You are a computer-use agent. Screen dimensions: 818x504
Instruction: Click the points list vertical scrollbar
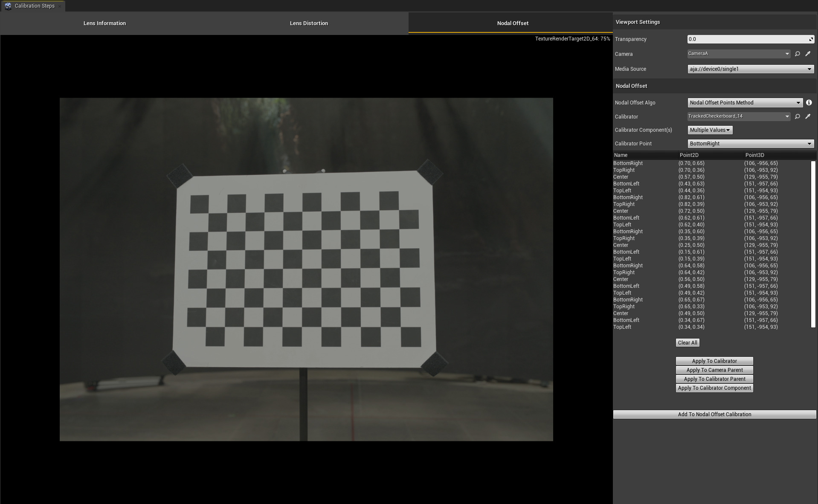(x=813, y=244)
